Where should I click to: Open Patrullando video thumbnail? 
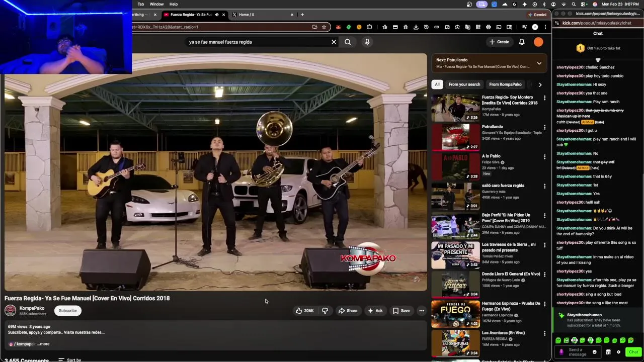click(455, 137)
